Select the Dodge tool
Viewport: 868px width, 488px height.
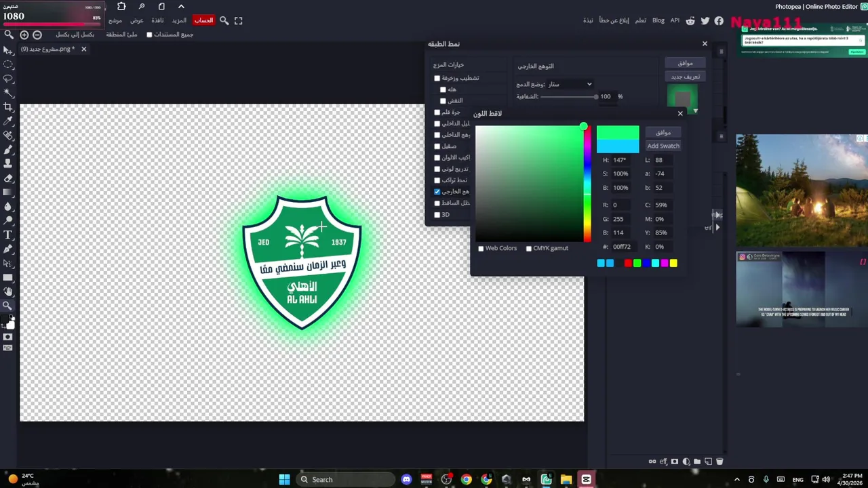click(8, 221)
